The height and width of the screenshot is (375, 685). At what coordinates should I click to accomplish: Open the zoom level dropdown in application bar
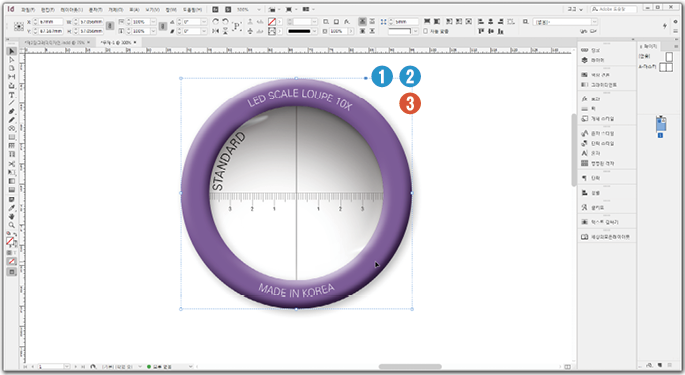(x=259, y=9)
